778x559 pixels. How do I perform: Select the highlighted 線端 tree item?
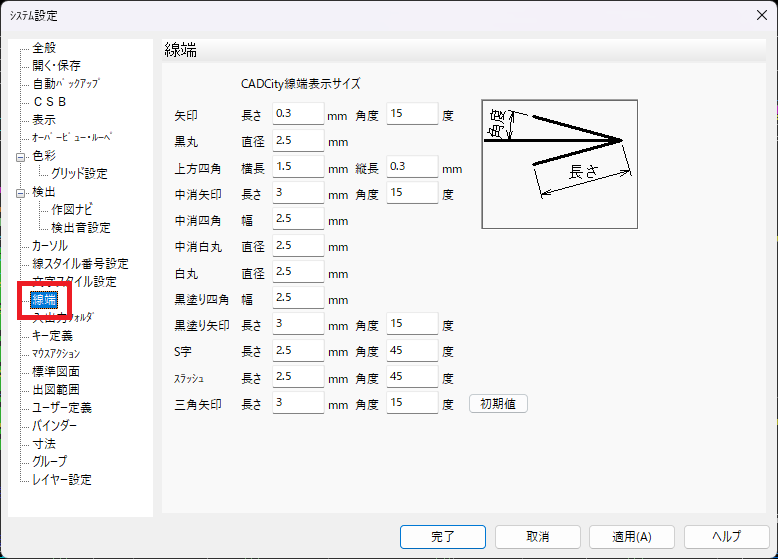pyautogui.click(x=44, y=300)
